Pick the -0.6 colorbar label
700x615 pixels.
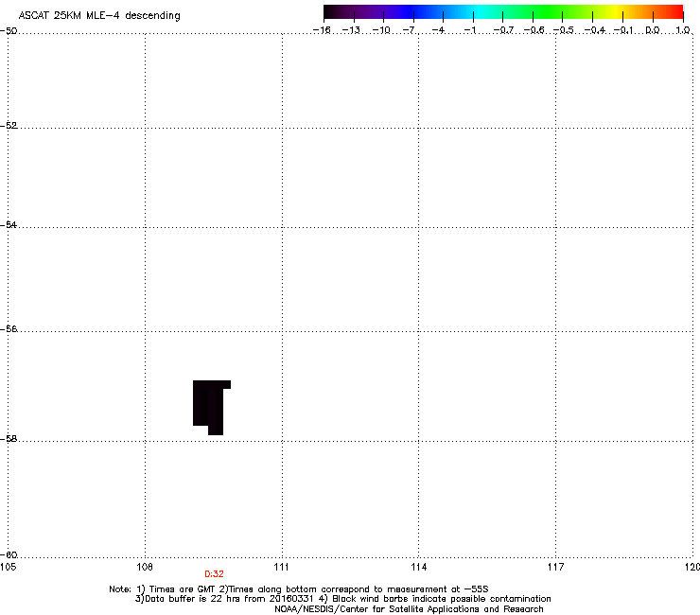point(534,30)
